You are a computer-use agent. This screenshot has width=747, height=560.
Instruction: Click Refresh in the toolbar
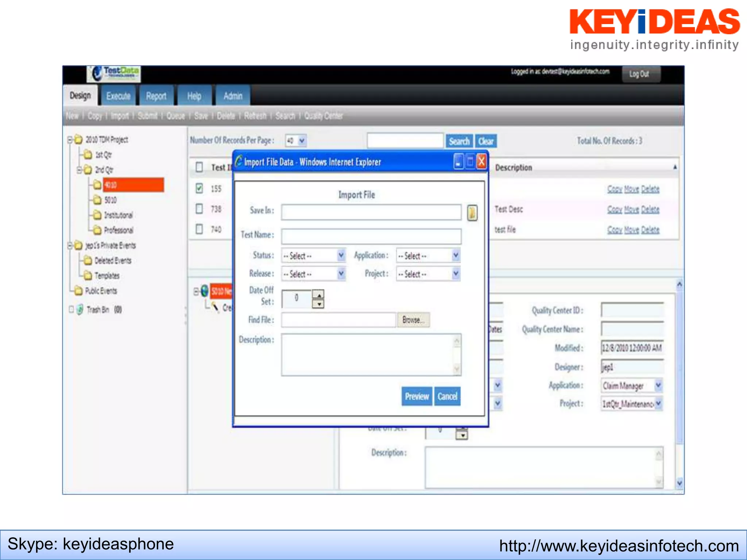coord(255,116)
